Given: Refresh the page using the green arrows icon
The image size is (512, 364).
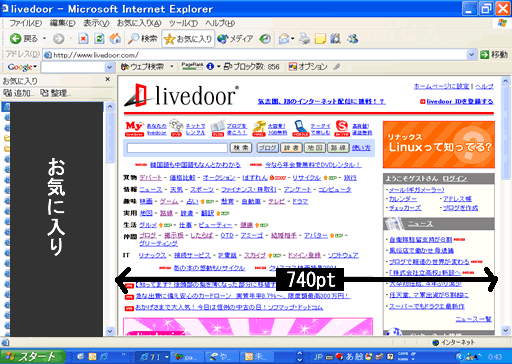Looking at the screenshot, I should 99,39.
